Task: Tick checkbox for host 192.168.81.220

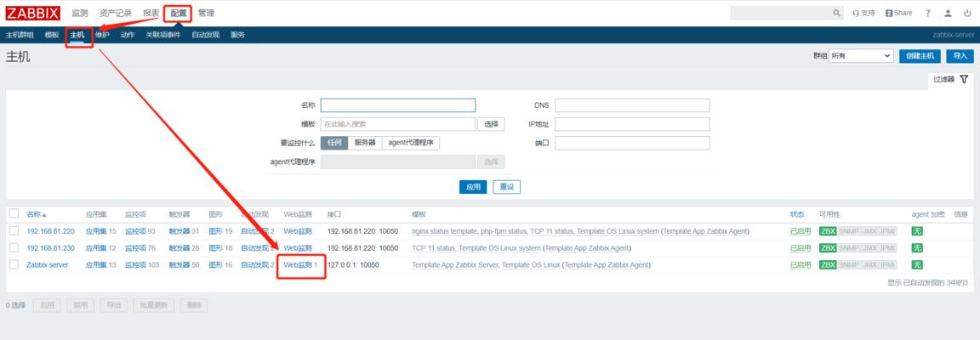Action: tap(14, 231)
